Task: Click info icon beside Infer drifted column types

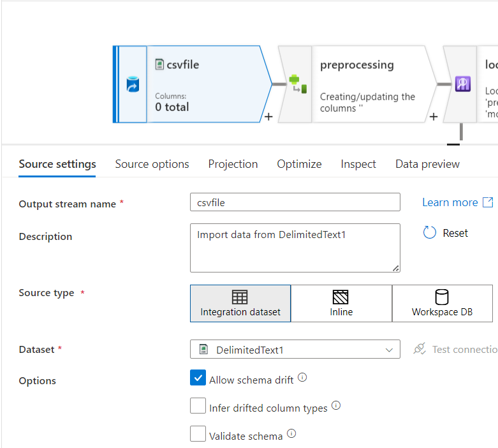Action: [336, 405]
